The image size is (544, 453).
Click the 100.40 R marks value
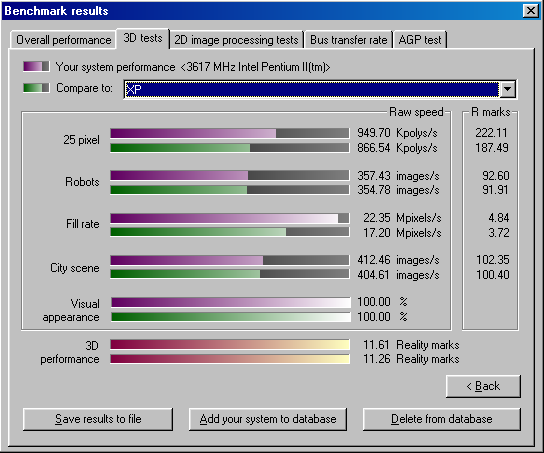pos(493,275)
